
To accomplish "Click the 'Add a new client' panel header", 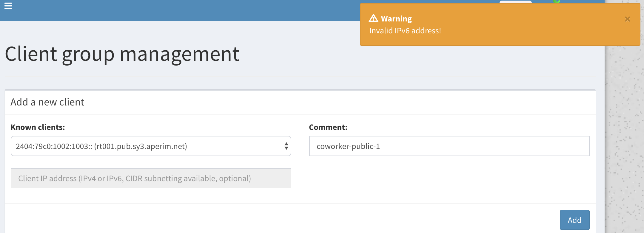I will (x=47, y=102).
